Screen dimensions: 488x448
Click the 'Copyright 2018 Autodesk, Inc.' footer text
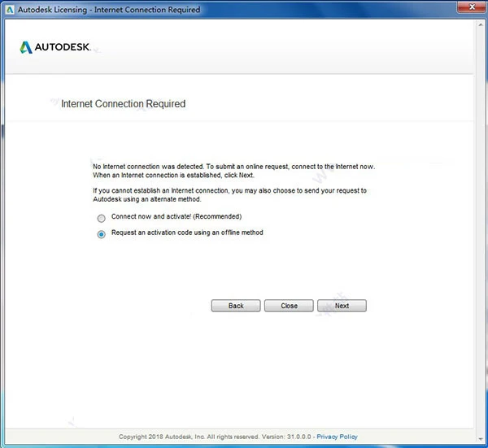[215, 437]
